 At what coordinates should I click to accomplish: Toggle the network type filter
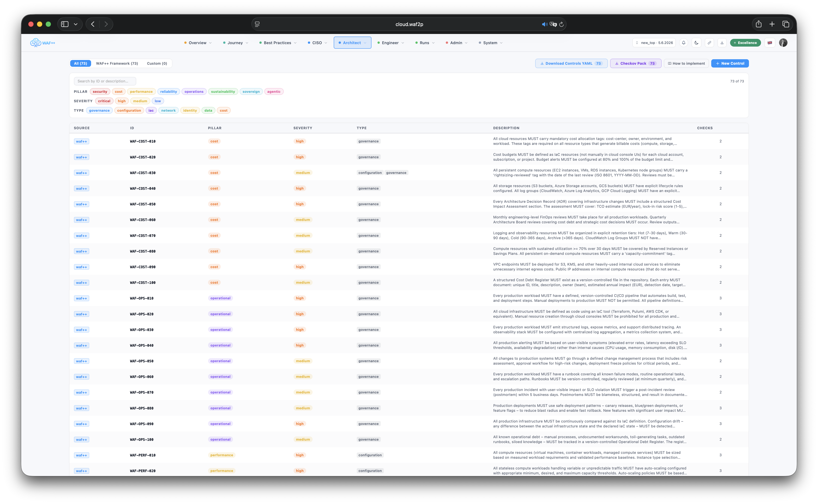(x=168, y=110)
